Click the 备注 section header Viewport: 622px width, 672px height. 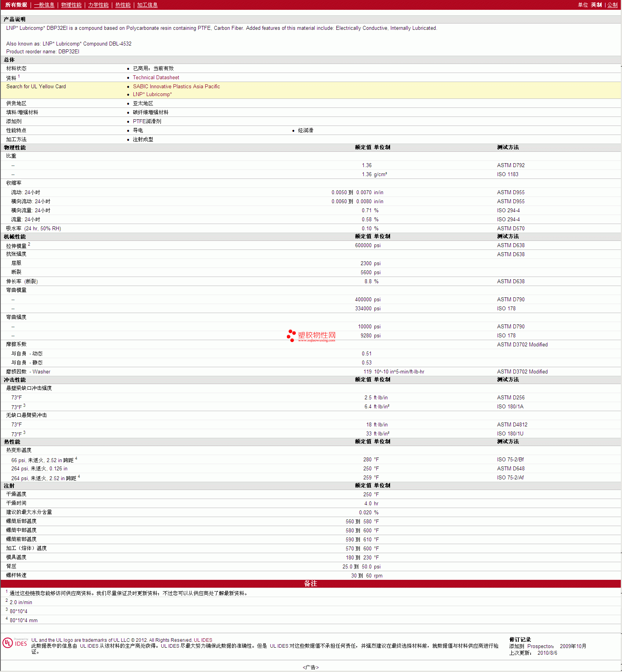pos(310,584)
